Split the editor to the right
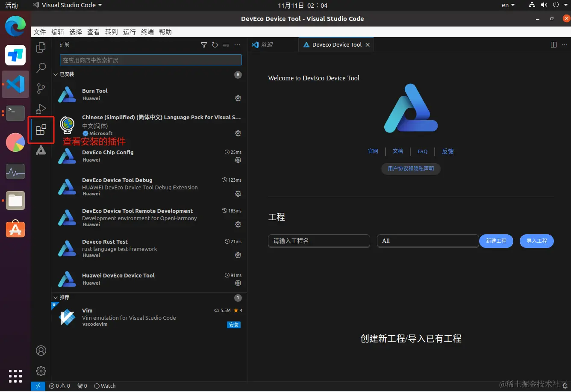571x392 pixels. (553, 44)
